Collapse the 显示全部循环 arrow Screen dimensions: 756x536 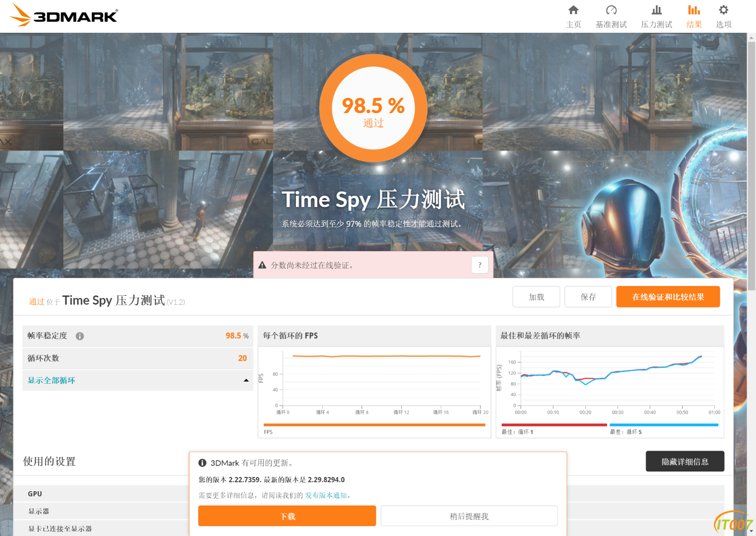246,380
